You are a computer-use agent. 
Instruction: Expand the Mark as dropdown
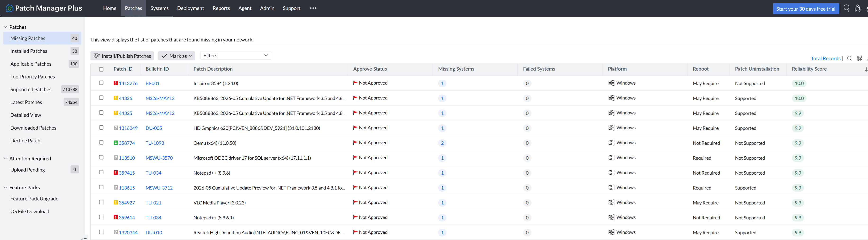click(x=177, y=56)
